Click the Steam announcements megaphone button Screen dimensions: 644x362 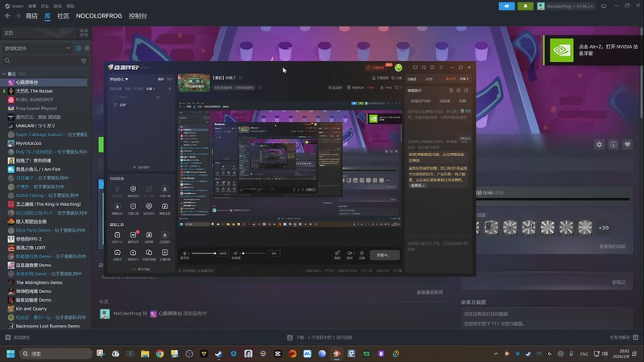pyautogui.click(x=506, y=6)
